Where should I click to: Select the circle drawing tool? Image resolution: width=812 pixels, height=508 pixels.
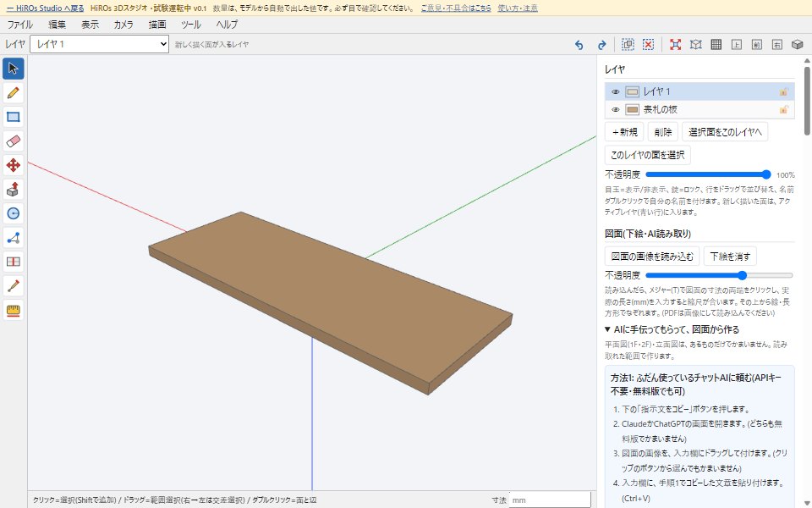(14, 213)
